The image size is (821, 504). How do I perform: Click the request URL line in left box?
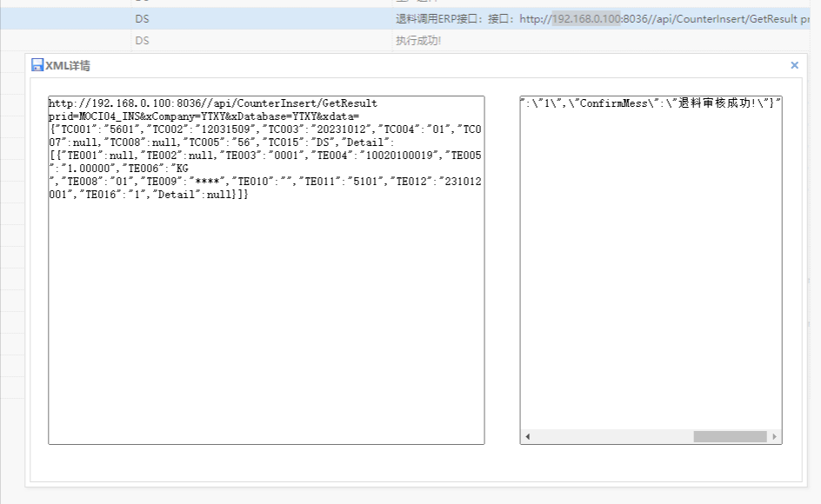[213, 103]
